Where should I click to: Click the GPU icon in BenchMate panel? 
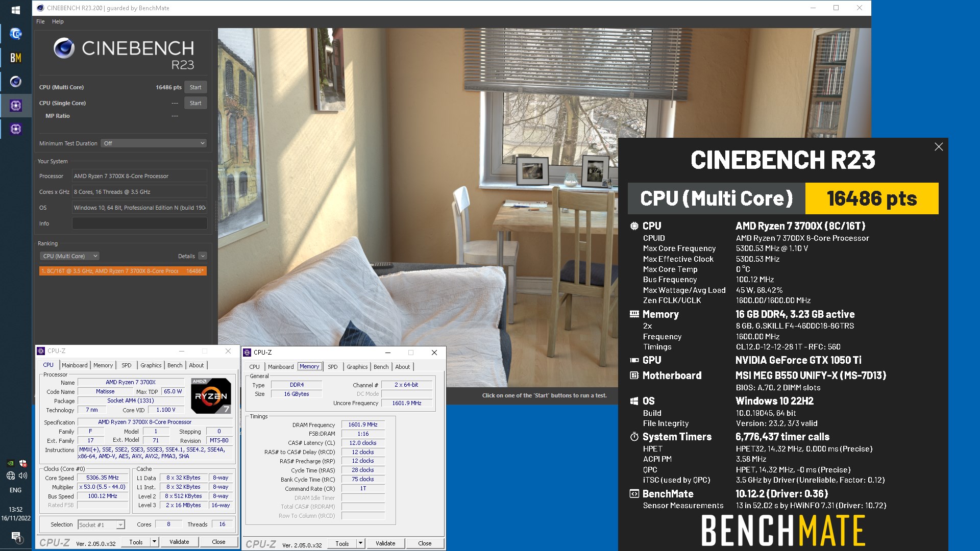coord(634,360)
